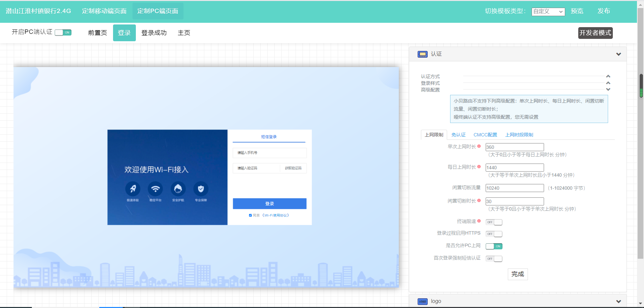Image resolution: width=644 pixels, height=308 pixels.
Task: Enable the 终端限速 switch
Action: pyautogui.click(x=494, y=222)
